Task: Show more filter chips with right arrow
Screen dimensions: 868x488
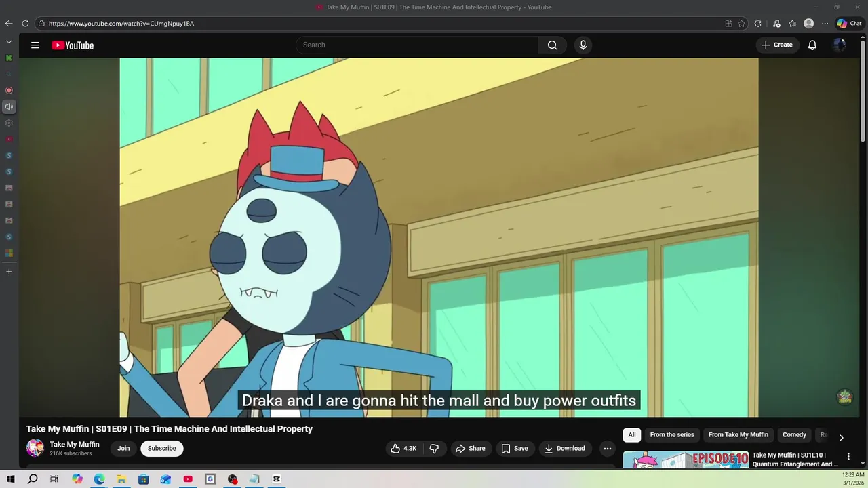Action: coord(841,437)
